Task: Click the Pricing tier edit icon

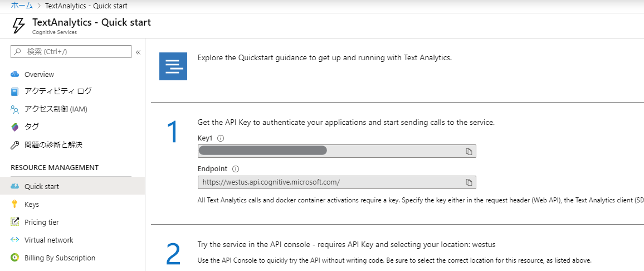Action: (15, 222)
